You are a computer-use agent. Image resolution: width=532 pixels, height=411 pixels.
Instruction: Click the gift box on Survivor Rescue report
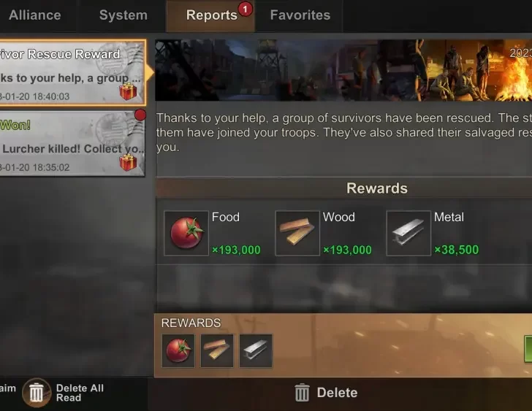click(x=128, y=91)
